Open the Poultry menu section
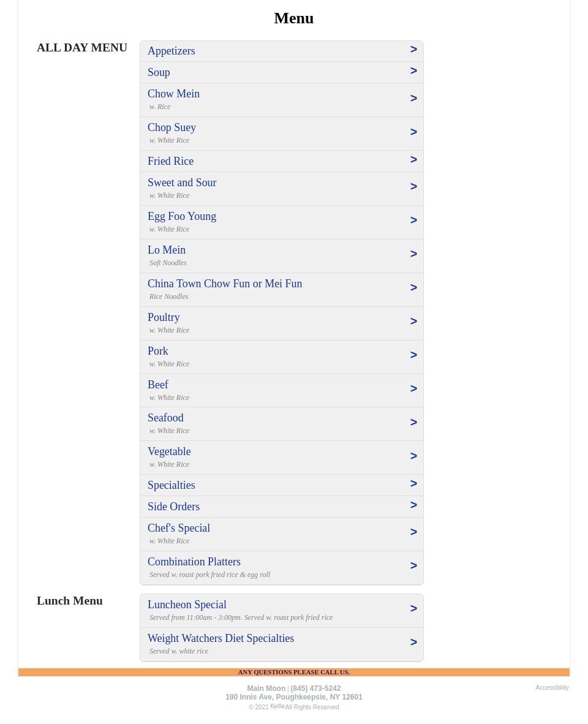 (164, 317)
